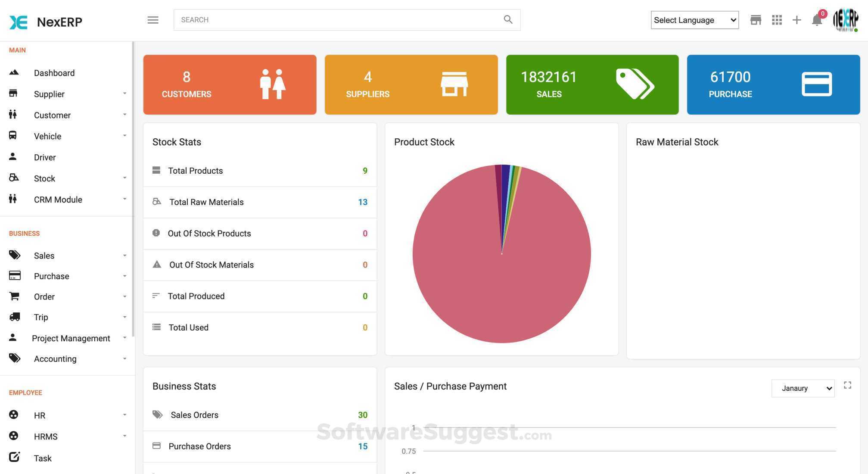Expand the CRM Module section
Image resolution: width=868 pixels, height=474 pixels.
[x=58, y=200]
